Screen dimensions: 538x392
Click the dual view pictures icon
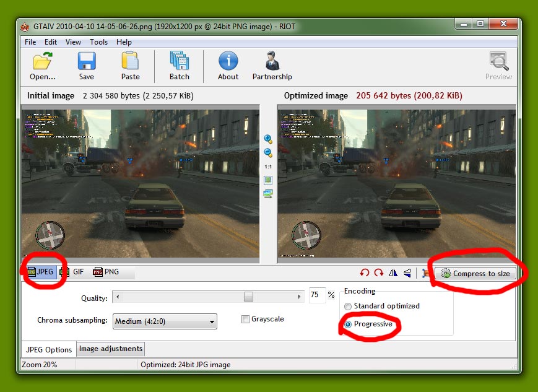point(268,194)
